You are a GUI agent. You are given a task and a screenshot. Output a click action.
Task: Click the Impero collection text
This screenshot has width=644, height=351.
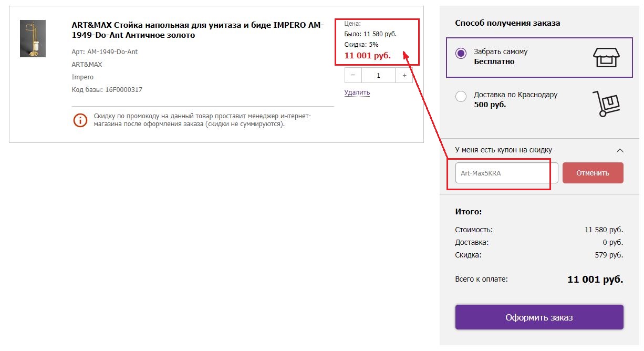[x=82, y=77]
